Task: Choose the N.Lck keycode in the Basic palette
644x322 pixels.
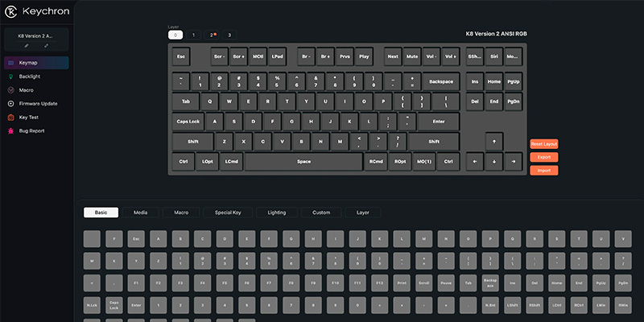Action: click(92, 305)
